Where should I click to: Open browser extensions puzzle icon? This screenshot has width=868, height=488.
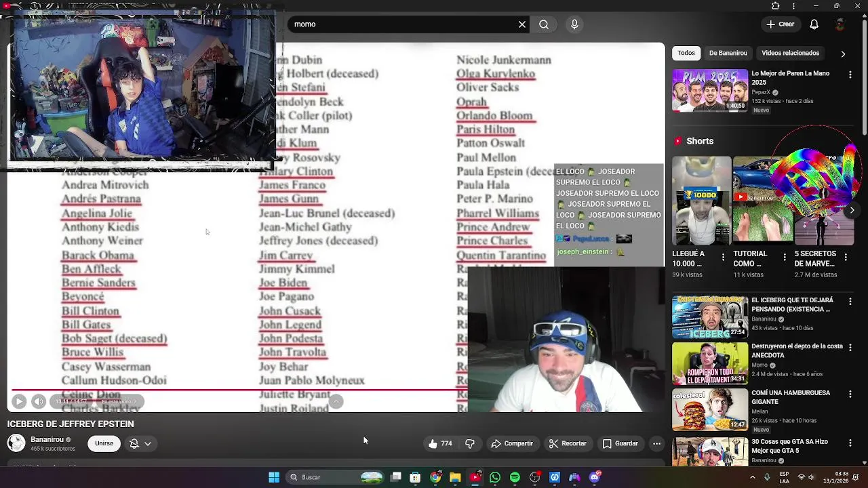pyautogui.click(x=775, y=6)
